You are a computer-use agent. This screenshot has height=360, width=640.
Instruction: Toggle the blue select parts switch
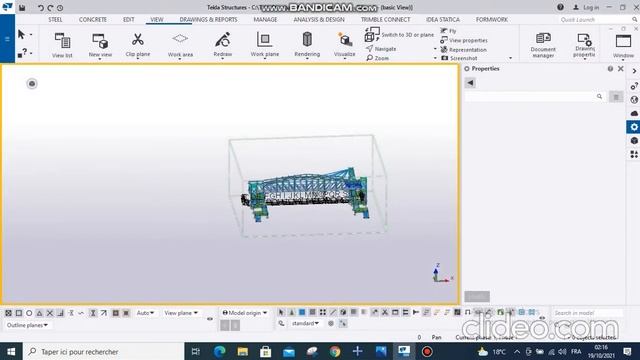point(302,312)
